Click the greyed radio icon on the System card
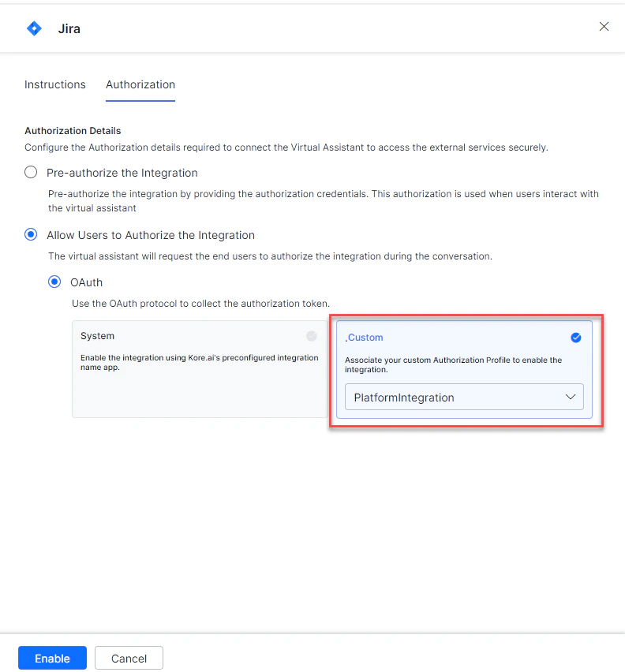This screenshot has width=625, height=672. click(x=312, y=336)
